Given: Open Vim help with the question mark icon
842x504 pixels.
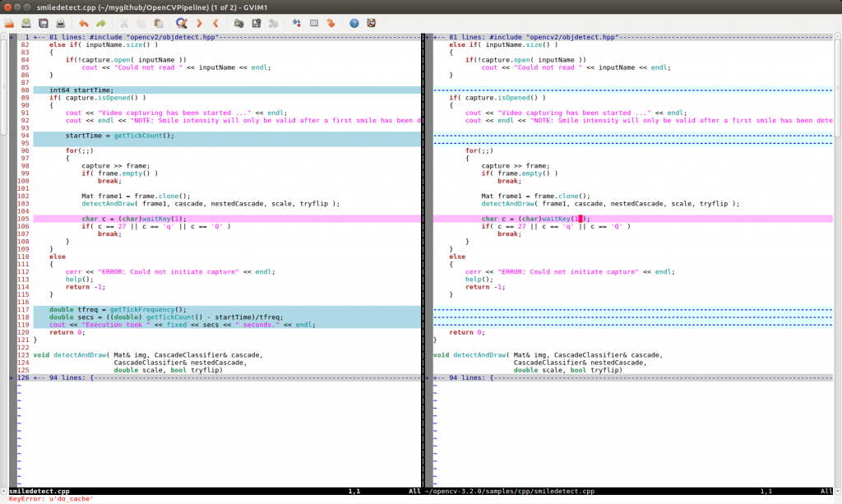Looking at the screenshot, I should (x=354, y=23).
